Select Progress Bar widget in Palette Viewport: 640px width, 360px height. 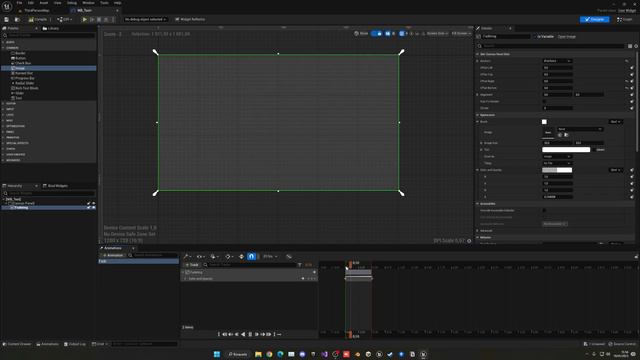click(x=24, y=78)
